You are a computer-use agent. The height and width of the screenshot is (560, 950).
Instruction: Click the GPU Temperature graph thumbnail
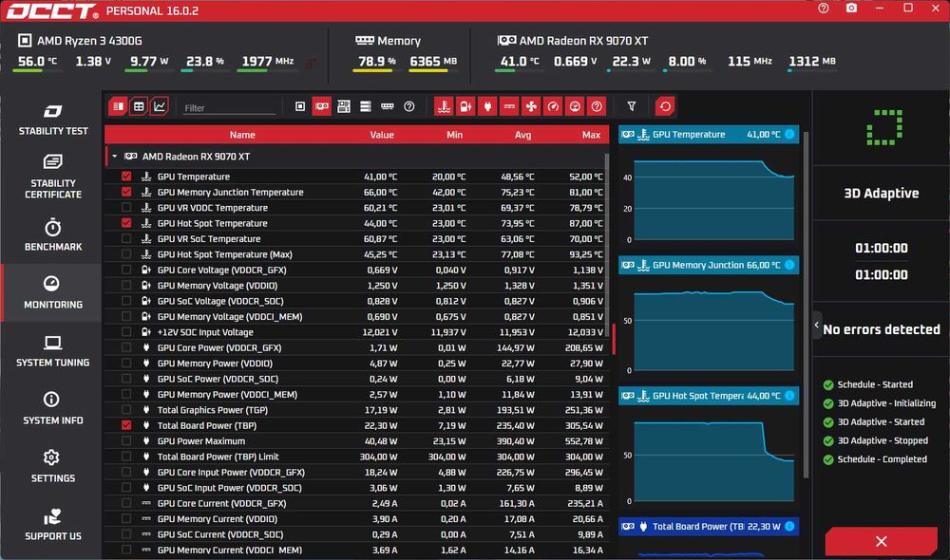click(709, 196)
